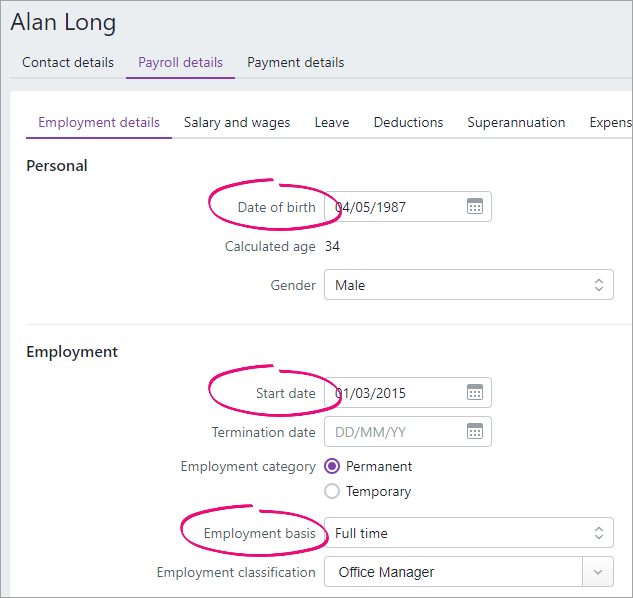Open the Payroll details tab
The width and height of the screenshot is (633, 598).
[180, 63]
